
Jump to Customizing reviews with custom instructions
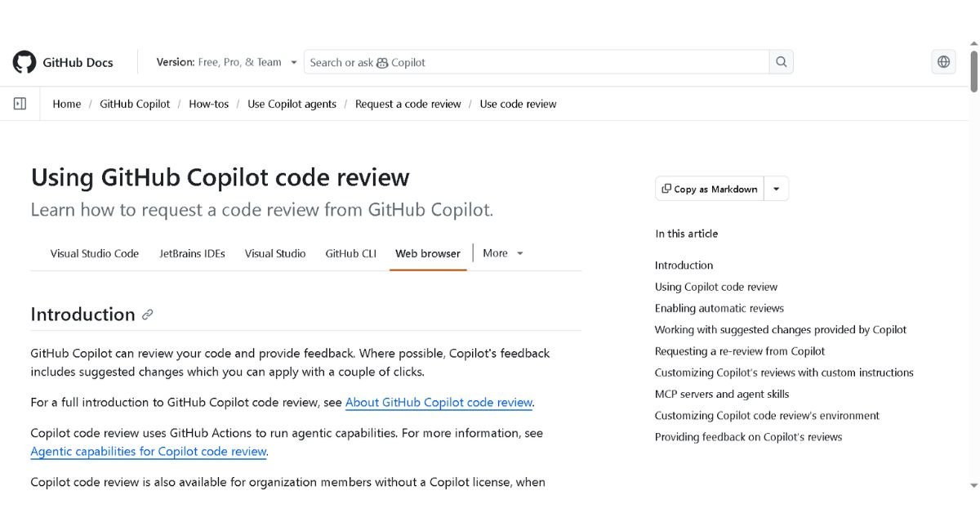(784, 373)
